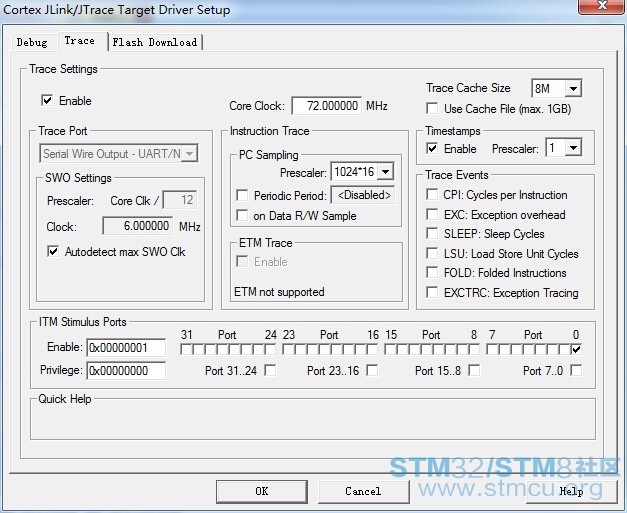The image size is (627, 513).
Task: Check FOLD: Folded Instructions
Action: (x=432, y=272)
